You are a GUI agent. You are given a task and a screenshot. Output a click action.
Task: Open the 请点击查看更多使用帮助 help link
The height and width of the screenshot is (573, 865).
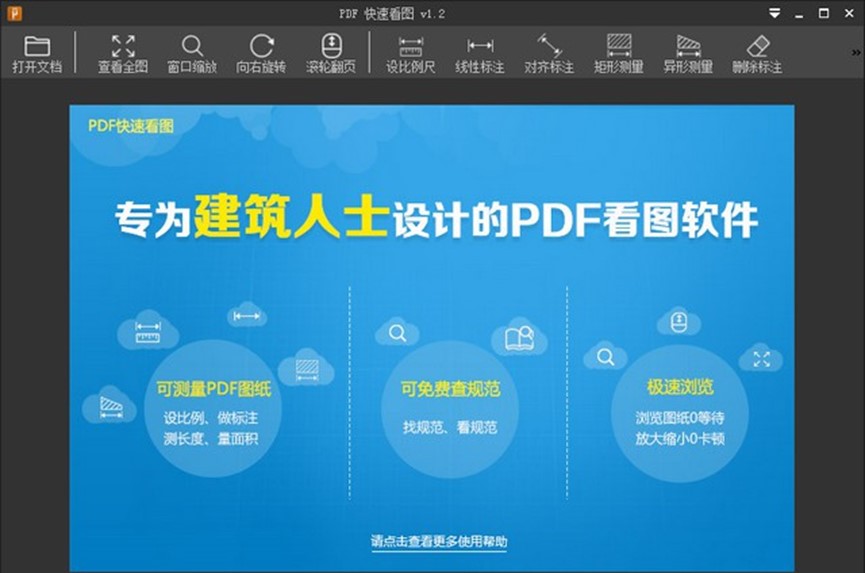(x=439, y=541)
